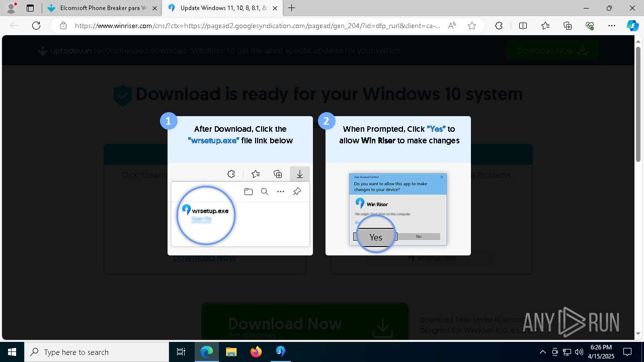Focus the winriser.com address bar

click(x=258, y=26)
